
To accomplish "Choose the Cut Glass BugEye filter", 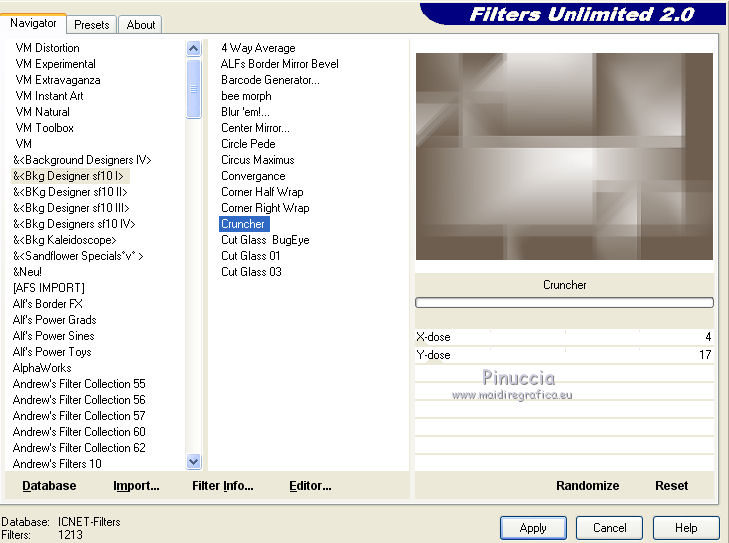I will click(x=265, y=240).
